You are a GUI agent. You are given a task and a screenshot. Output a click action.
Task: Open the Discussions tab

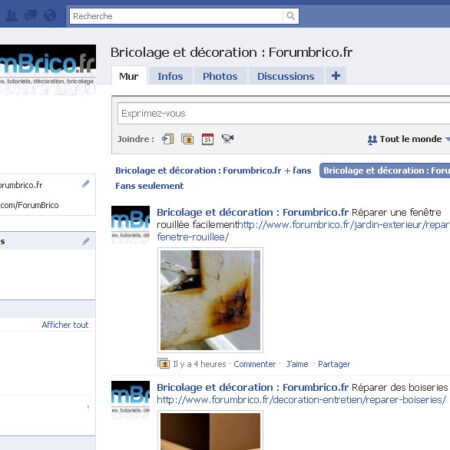click(x=286, y=76)
